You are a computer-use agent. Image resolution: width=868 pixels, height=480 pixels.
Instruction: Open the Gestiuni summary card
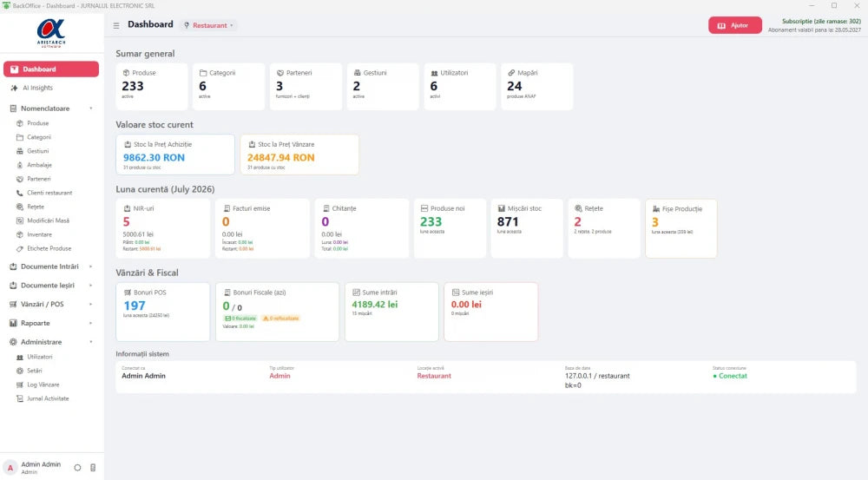[383, 87]
